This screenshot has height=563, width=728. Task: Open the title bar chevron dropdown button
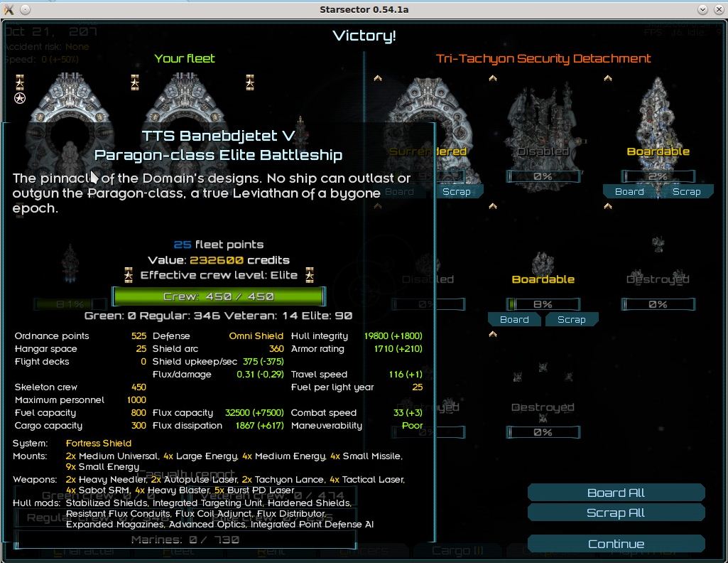[702, 10]
